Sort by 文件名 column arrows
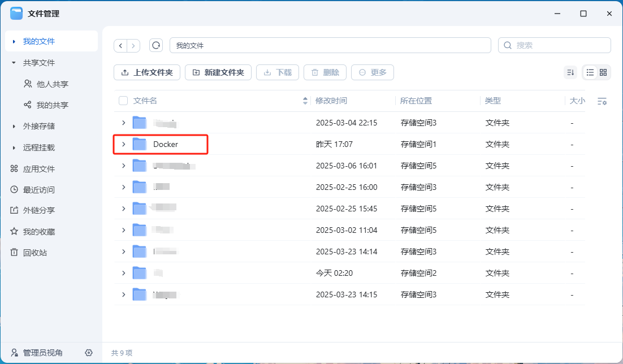The height and width of the screenshot is (364, 623). point(305,101)
